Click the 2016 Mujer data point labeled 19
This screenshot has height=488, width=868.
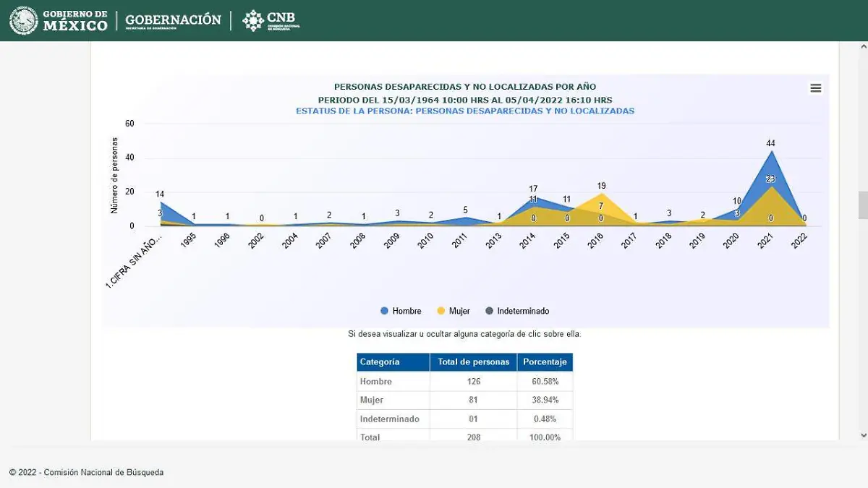click(x=600, y=194)
